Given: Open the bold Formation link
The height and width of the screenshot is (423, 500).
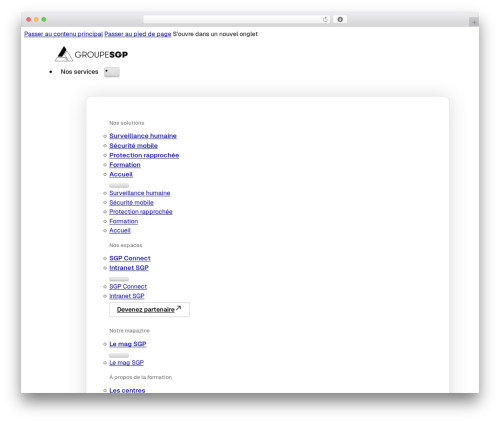Looking at the screenshot, I should click(125, 165).
